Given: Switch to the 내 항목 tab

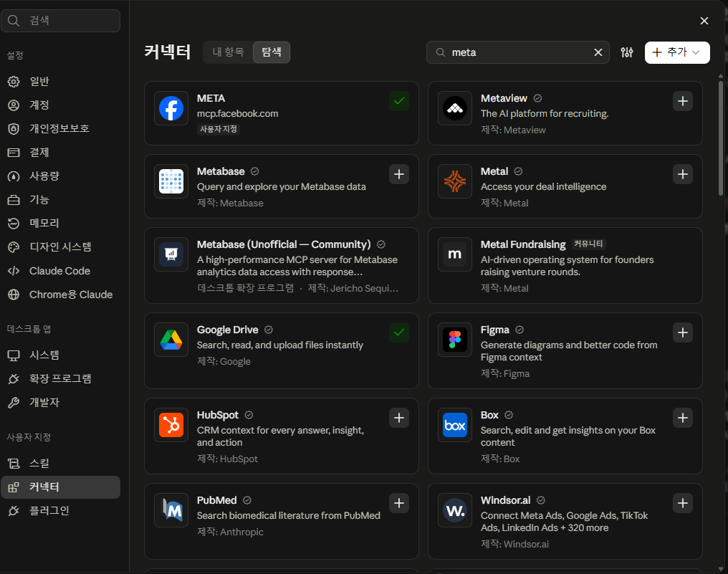Looking at the screenshot, I should [x=229, y=52].
